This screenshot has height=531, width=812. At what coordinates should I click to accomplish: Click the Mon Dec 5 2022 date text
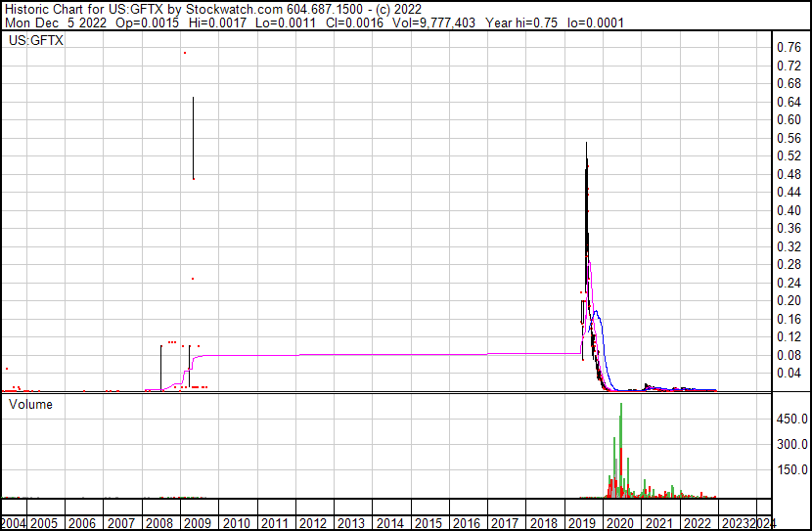52,22
